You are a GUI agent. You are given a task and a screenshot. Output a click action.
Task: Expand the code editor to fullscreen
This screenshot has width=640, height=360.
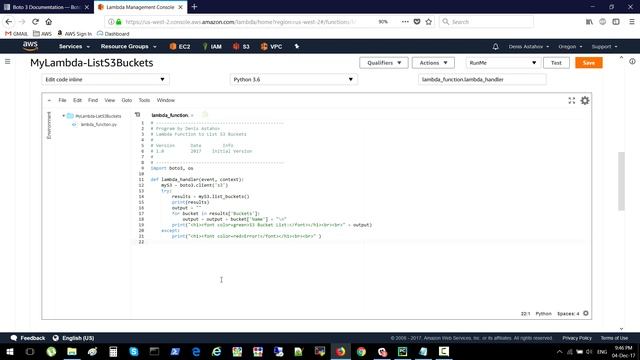point(571,100)
